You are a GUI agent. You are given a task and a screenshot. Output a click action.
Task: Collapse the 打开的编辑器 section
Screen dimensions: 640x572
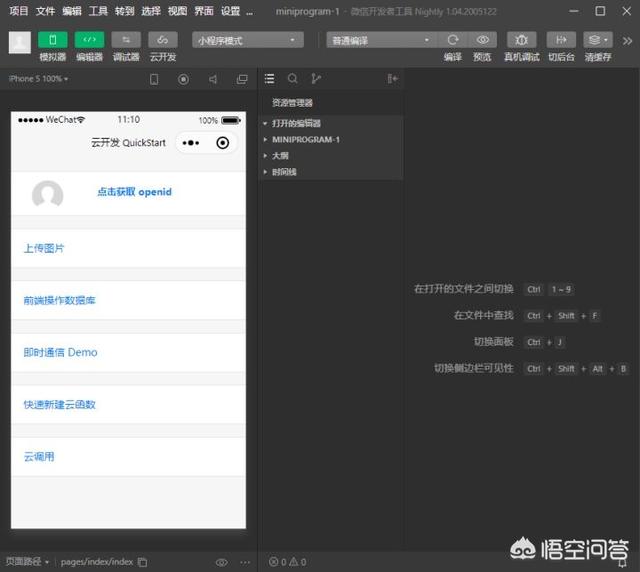tap(332, 123)
